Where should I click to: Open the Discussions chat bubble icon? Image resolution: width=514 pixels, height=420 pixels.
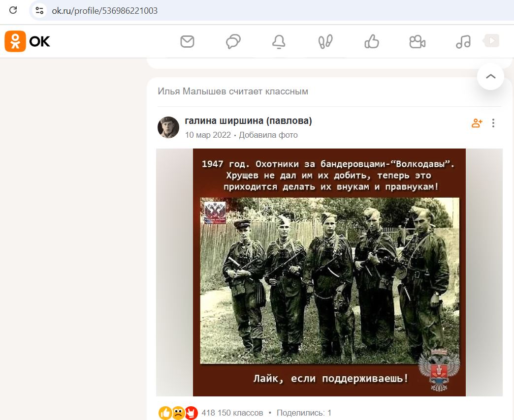tap(233, 41)
